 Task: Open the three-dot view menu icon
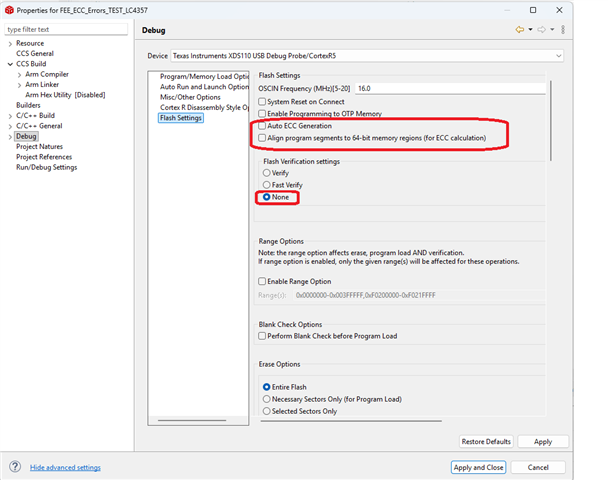pyautogui.click(x=563, y=30)
